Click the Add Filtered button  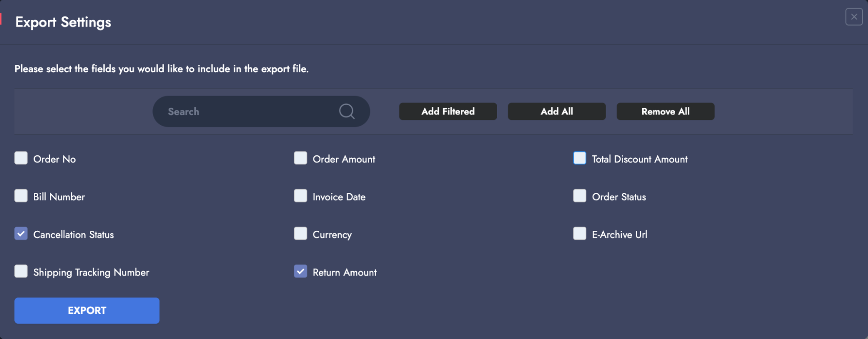448,111
